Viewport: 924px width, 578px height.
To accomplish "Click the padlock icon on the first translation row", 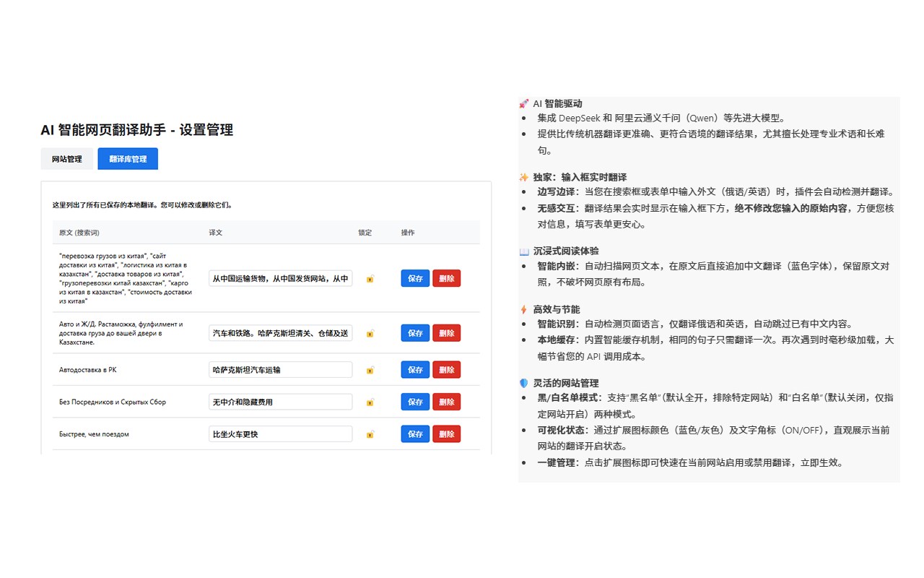I will 370,278.
